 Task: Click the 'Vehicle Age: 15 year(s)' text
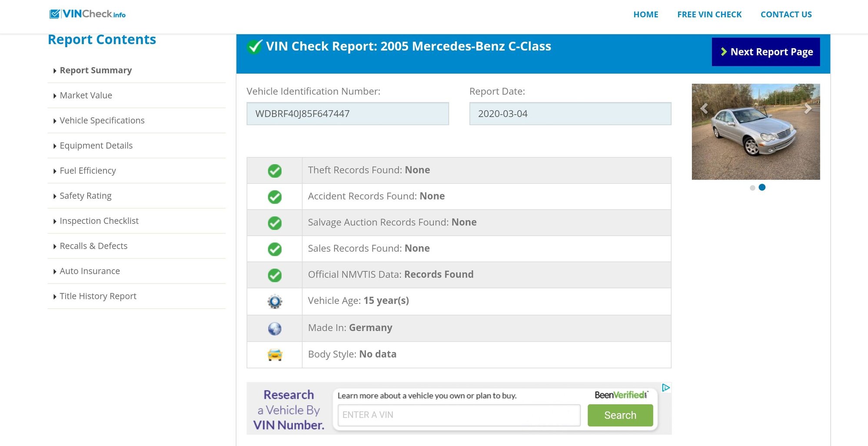(359, 301)
